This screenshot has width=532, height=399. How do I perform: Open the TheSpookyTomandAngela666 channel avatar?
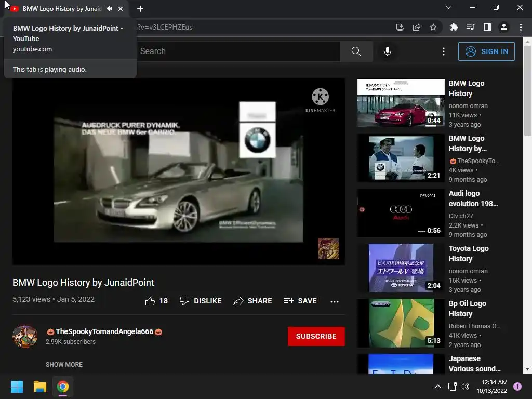click(x=25, y=337)
